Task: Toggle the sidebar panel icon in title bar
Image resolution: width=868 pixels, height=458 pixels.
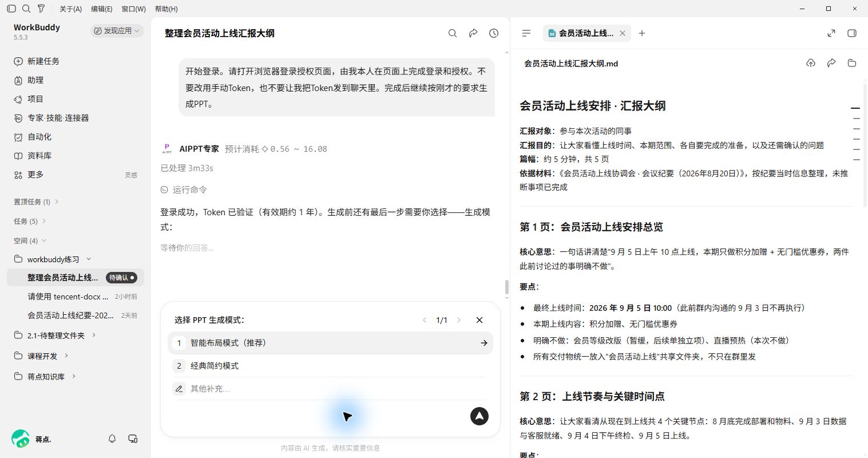Action: point(11,9)
